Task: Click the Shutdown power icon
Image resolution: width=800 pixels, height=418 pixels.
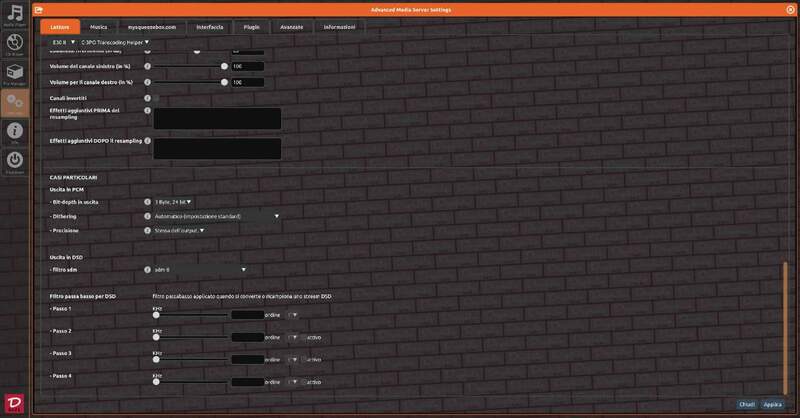Action: click(15, 161)
